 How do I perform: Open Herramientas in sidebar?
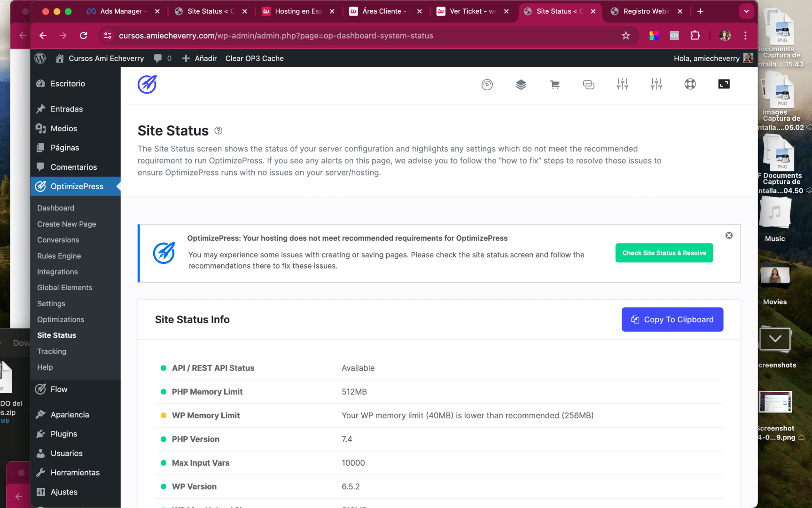point(75,473)
